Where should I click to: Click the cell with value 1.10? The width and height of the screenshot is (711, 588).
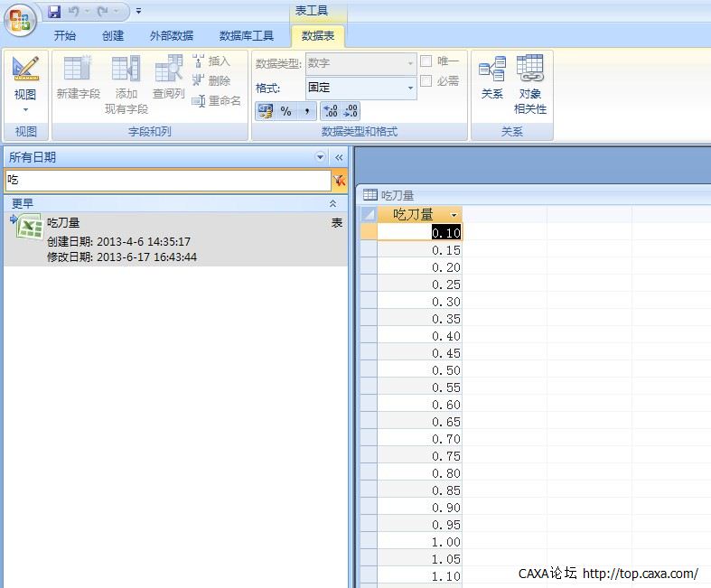419,576
